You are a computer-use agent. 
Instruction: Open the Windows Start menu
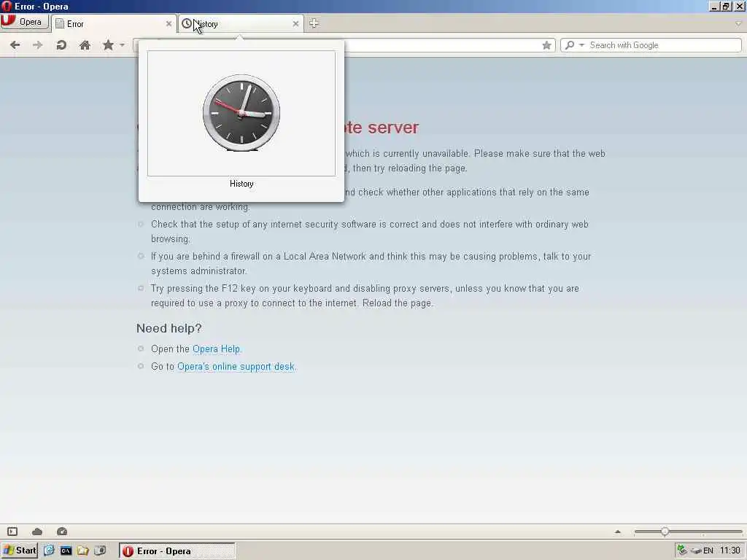point(20,551)
